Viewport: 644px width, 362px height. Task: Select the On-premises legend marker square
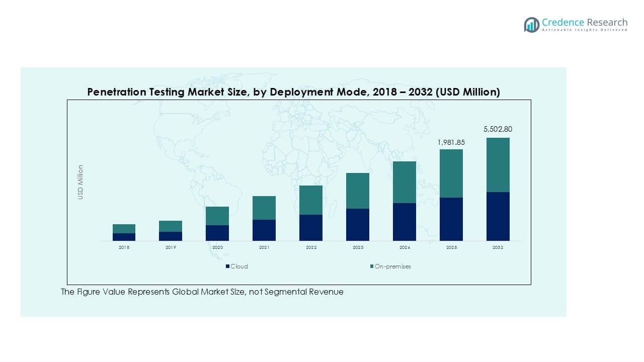(371, 266)
